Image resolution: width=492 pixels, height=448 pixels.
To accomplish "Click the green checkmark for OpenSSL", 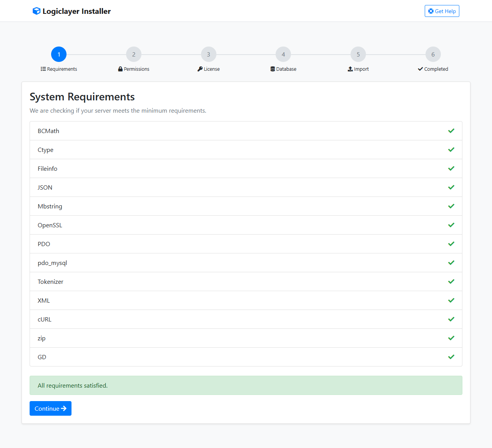I will 451,225.
